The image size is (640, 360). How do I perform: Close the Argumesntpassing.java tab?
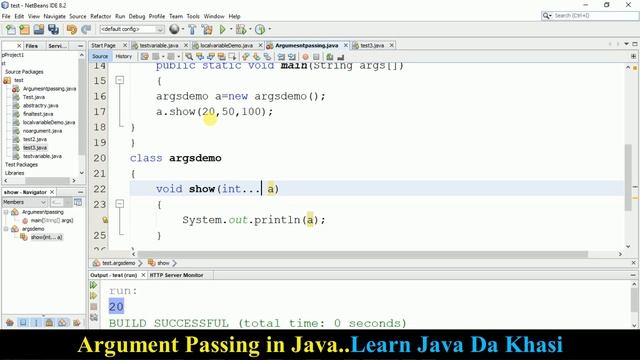pyautogui.click(x=346, y=45)
